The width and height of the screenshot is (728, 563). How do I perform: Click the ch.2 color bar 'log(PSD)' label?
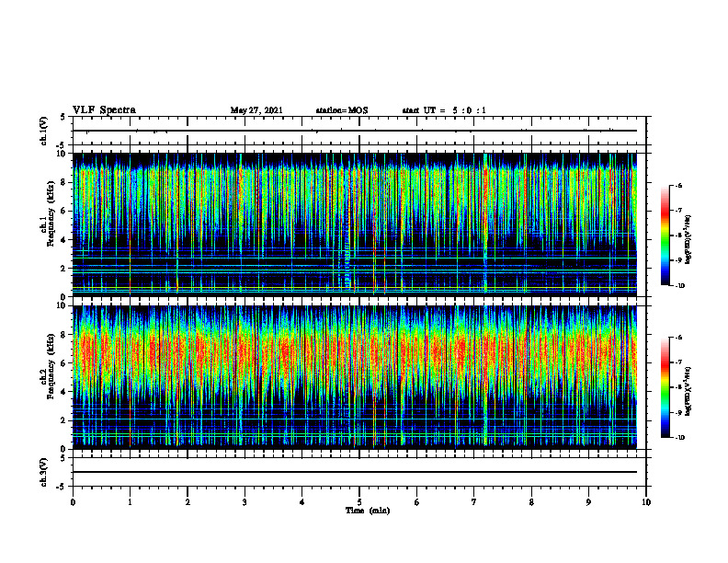coord(688,392)
